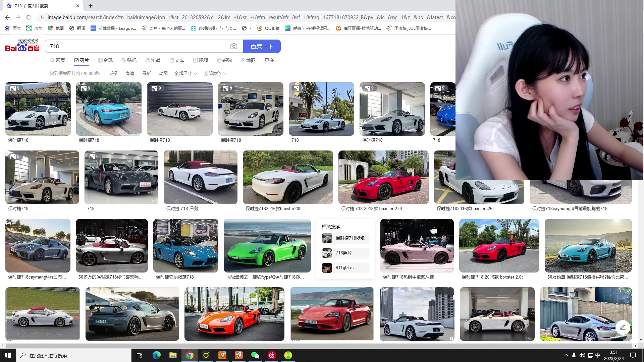Open Task View on the taskbar
Screen dimensions: 644x362
(x=140, y=355)
